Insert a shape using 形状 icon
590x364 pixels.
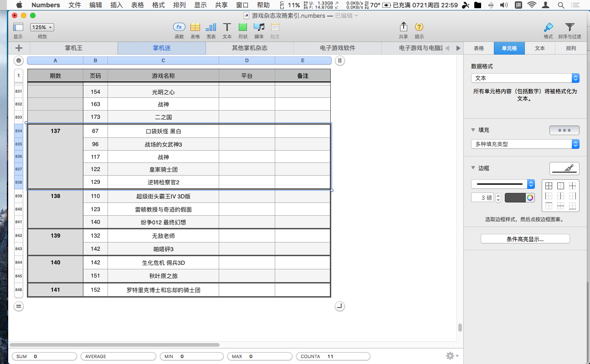243,27
